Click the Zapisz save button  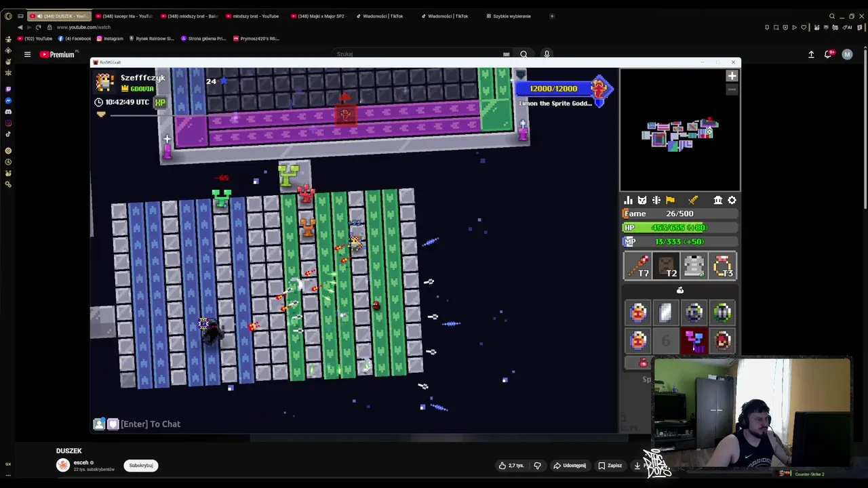click(x=610, y=466)
